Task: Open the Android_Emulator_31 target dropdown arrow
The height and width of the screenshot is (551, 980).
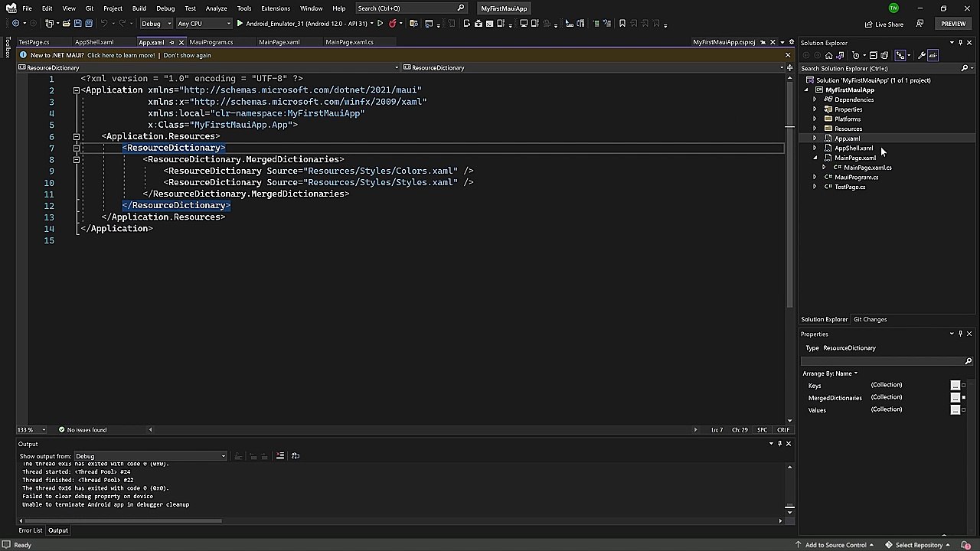Action: 371,24
